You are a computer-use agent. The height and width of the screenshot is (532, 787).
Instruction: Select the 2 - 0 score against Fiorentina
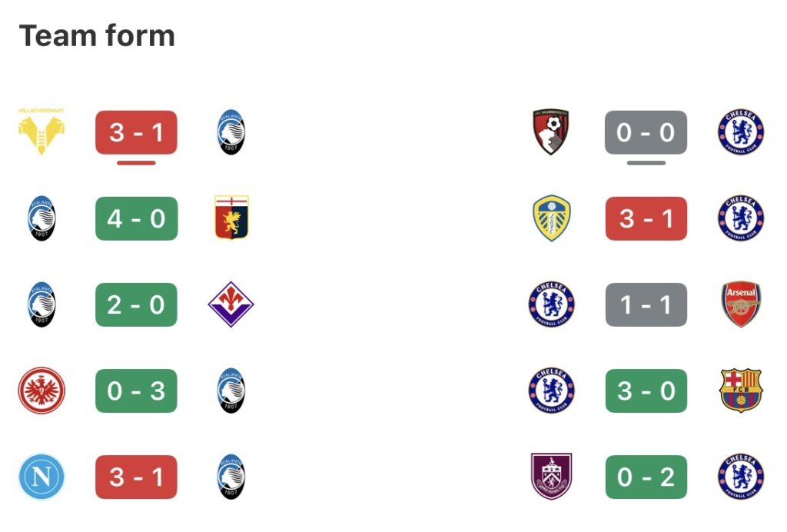(x=136, y=304)
